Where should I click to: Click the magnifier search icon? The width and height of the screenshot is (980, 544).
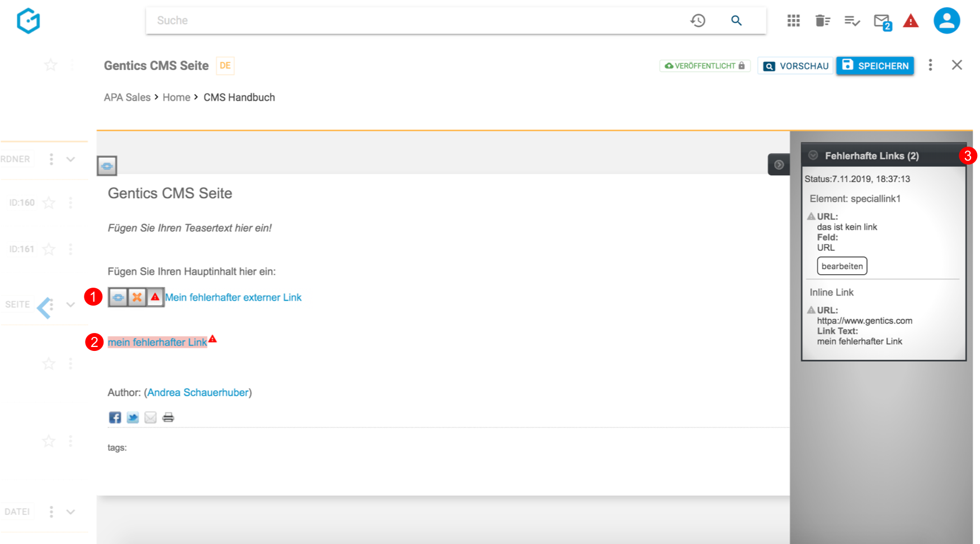736,21
